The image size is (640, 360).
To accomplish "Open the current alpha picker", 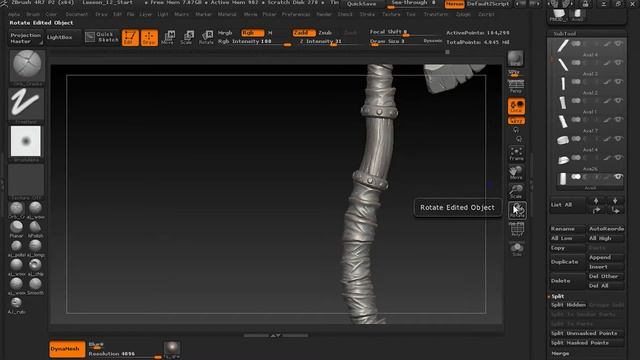I will pos(27,142).
